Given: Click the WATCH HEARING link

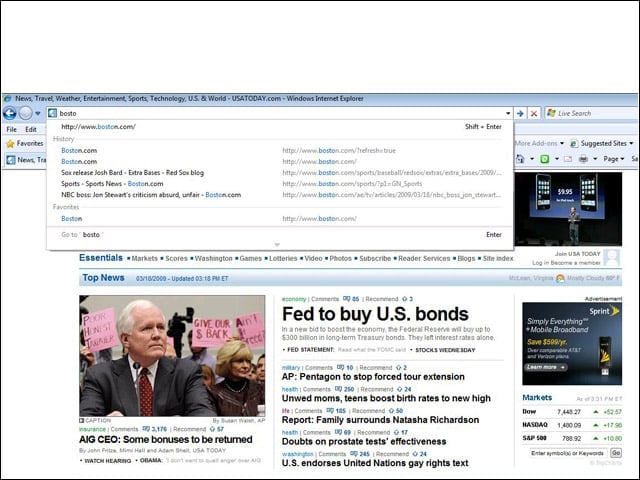Looking at the screenshot, I should 108,461.
